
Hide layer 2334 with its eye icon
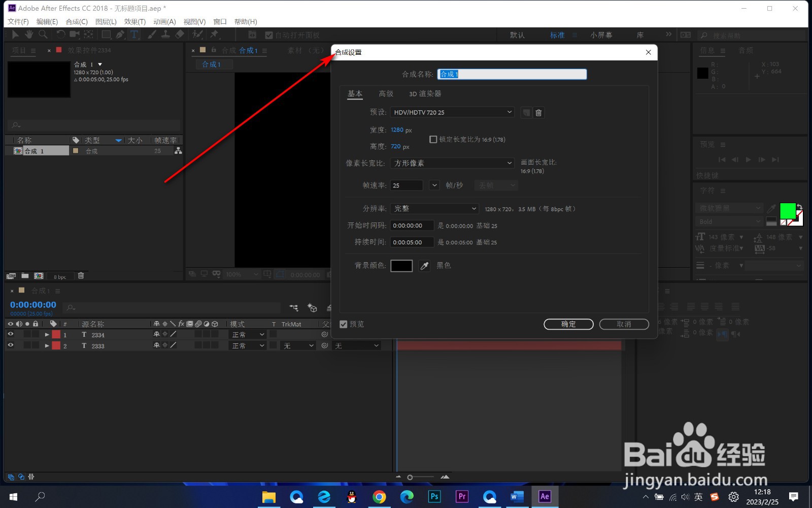[10, 334]
